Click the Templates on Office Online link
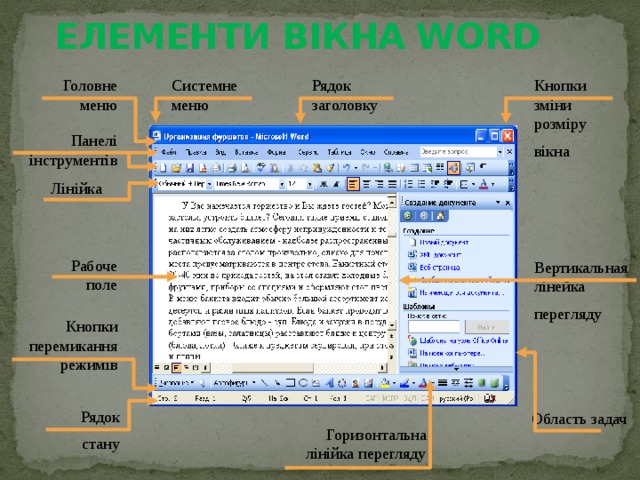The height and width of the screenshot is (480, 640). [x=464, y=340]
